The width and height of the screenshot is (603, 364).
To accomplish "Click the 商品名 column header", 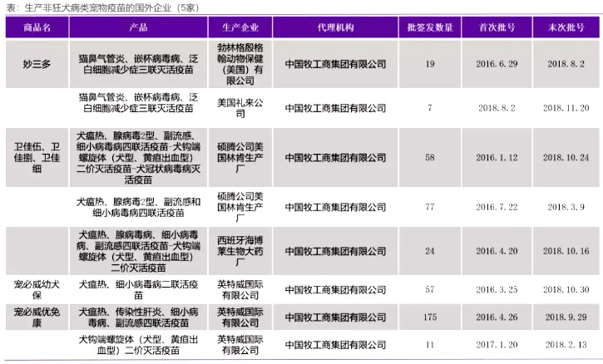I will pyautogui.click(x=37, y=27).
